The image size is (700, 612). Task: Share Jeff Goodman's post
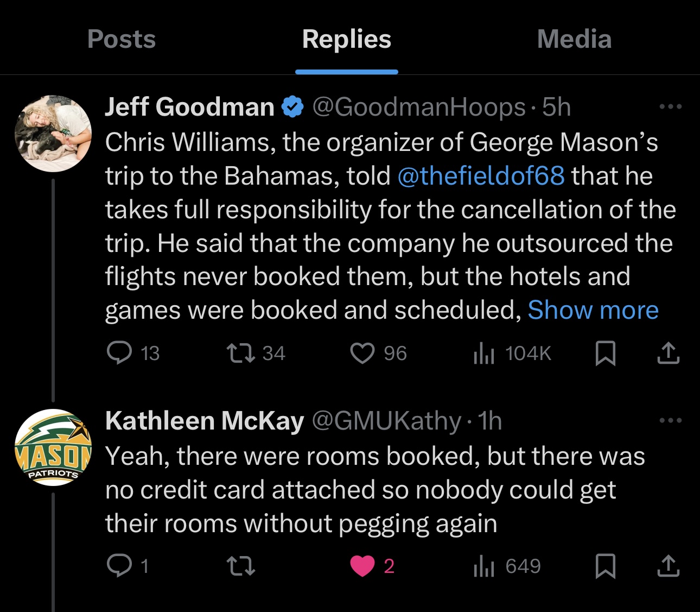(668, 353)
